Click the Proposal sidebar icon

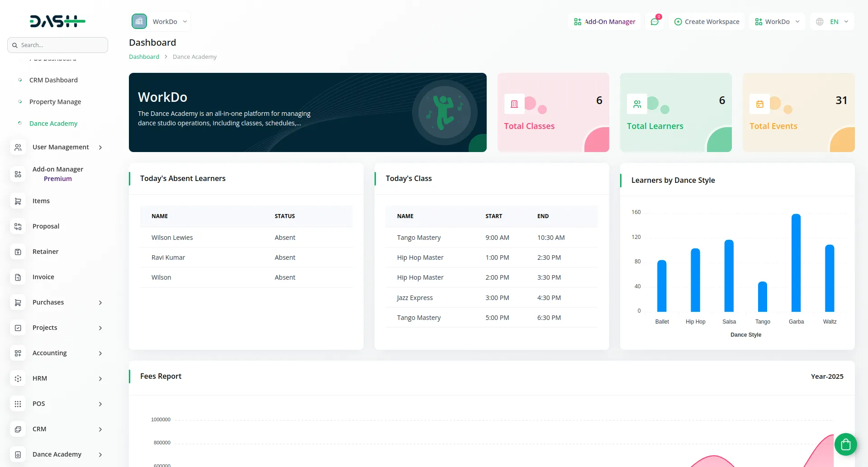pyautogui.click(x=18, y=226)
